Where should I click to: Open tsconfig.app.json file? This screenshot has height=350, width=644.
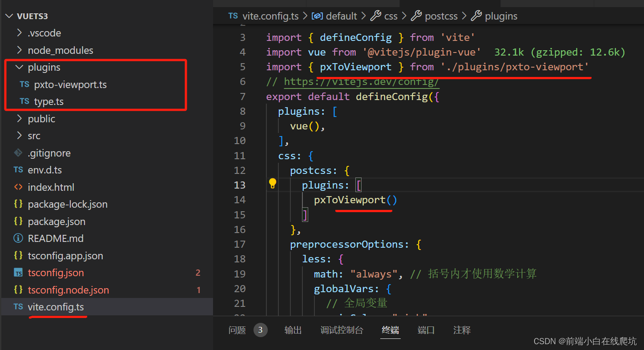[x=65, y=256]
